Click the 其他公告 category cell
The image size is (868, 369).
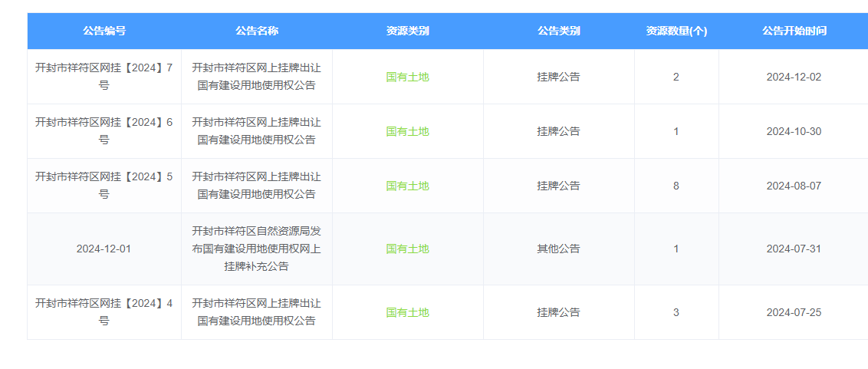point(558,249)
